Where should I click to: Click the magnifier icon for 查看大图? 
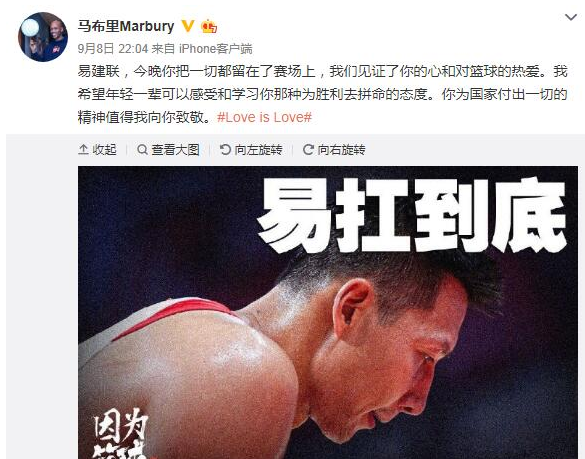click(142, 150)
